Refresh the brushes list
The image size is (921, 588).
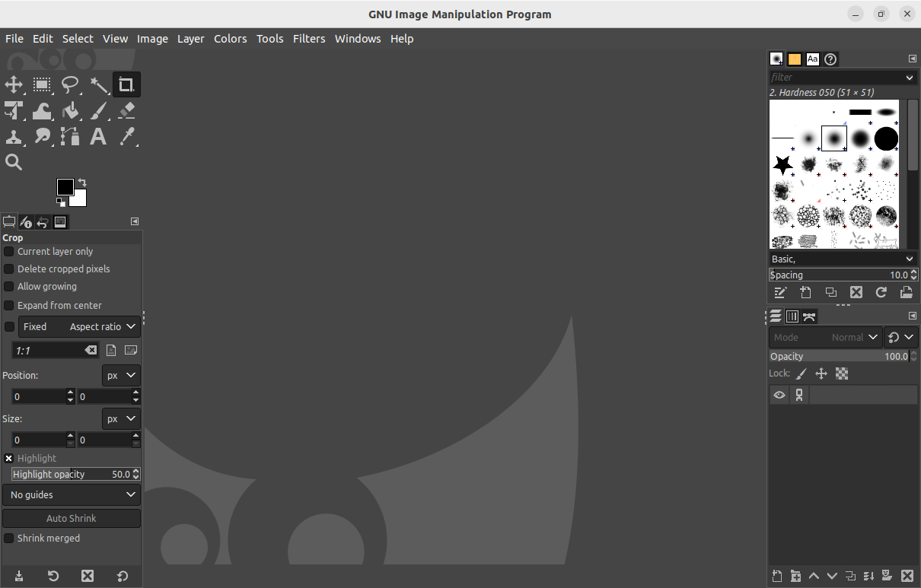881,292
